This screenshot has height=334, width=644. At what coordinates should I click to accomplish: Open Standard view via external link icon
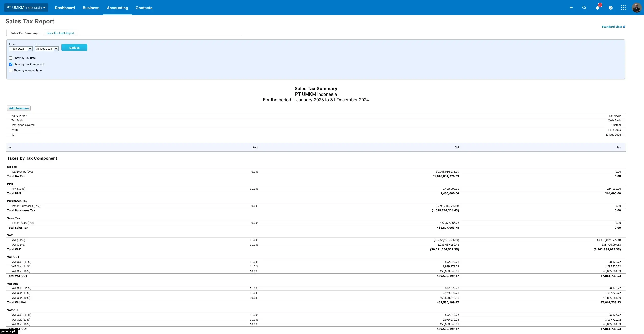click(x=623, y=26)
